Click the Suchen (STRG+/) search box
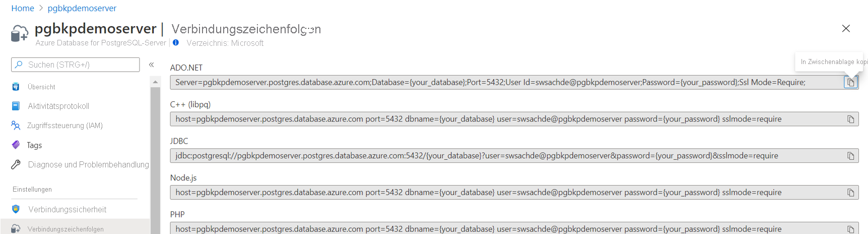This screenshot has width=868, height=234. [76, 65]
